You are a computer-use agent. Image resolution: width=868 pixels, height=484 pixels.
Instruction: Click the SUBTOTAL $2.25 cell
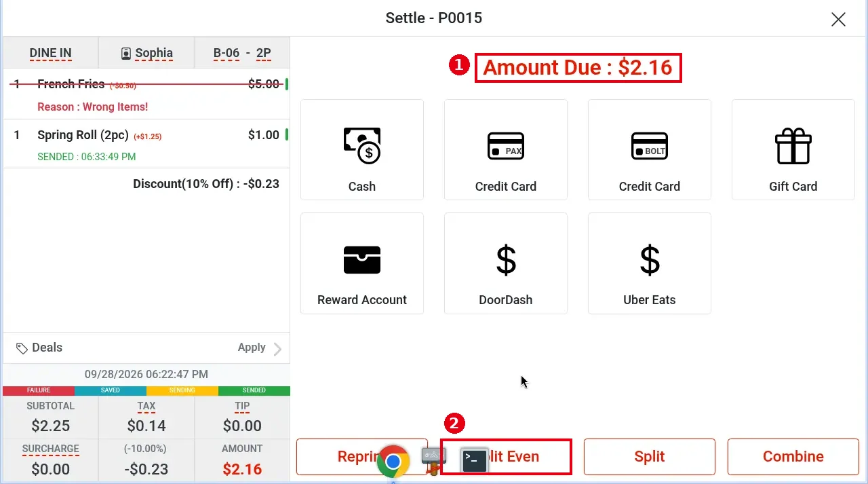click(51, 417)
